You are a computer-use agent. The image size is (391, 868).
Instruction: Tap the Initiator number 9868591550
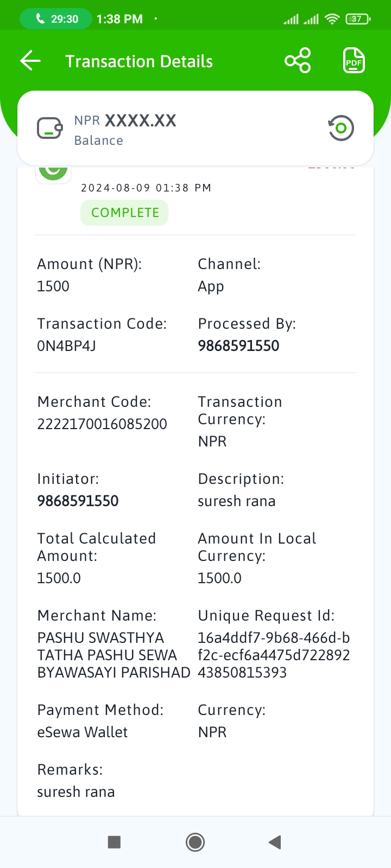click(x=78, y=501)
